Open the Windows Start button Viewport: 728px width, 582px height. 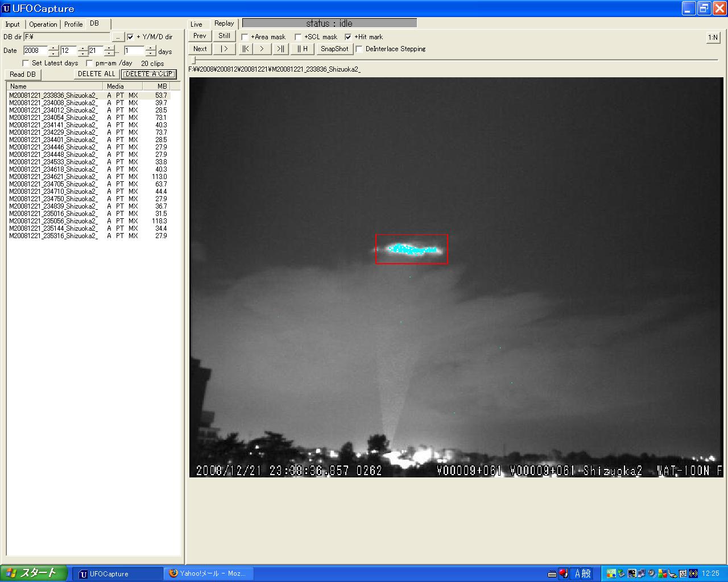(x=34, y=573)
